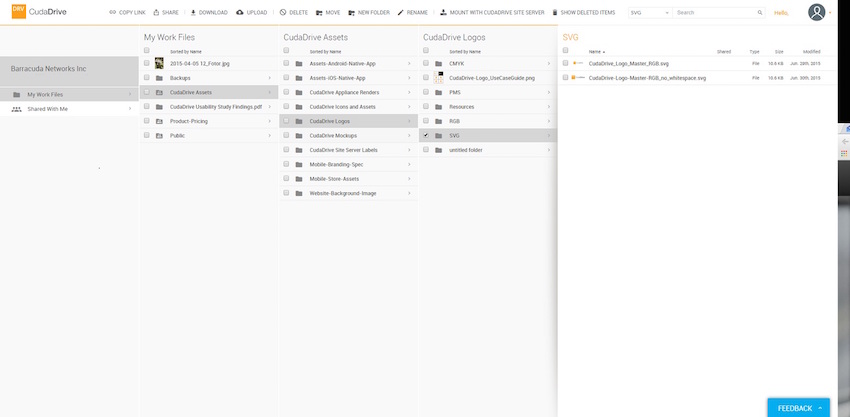850x417 pixels.
Task: Click no_whitespace.svg file thumbnail icon
Action: point(578,78)
